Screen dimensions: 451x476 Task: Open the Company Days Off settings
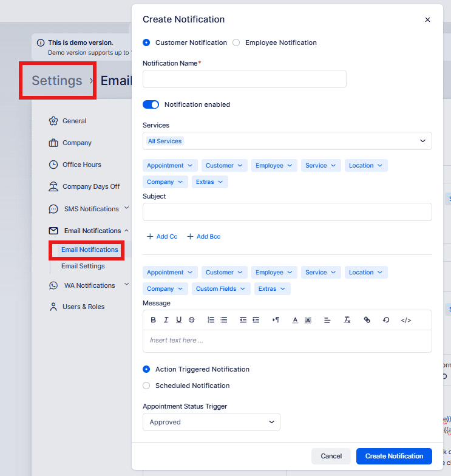pos(91,186)
